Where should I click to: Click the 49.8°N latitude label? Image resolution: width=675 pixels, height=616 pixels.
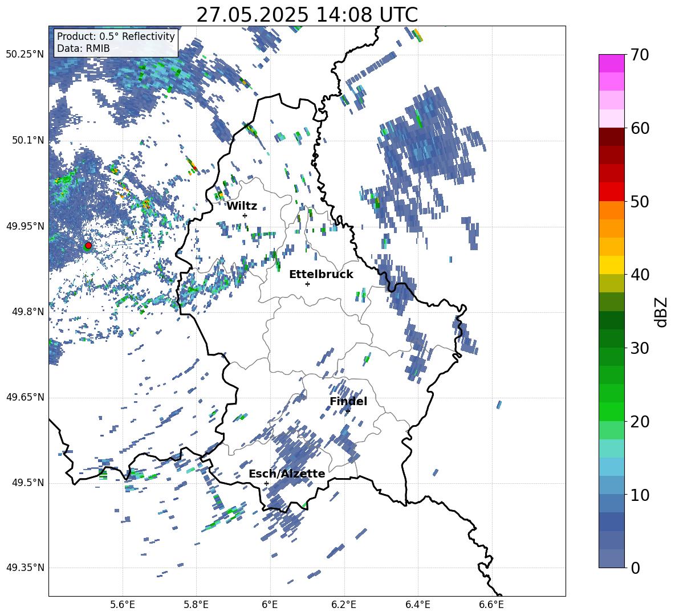pos(27,312)
